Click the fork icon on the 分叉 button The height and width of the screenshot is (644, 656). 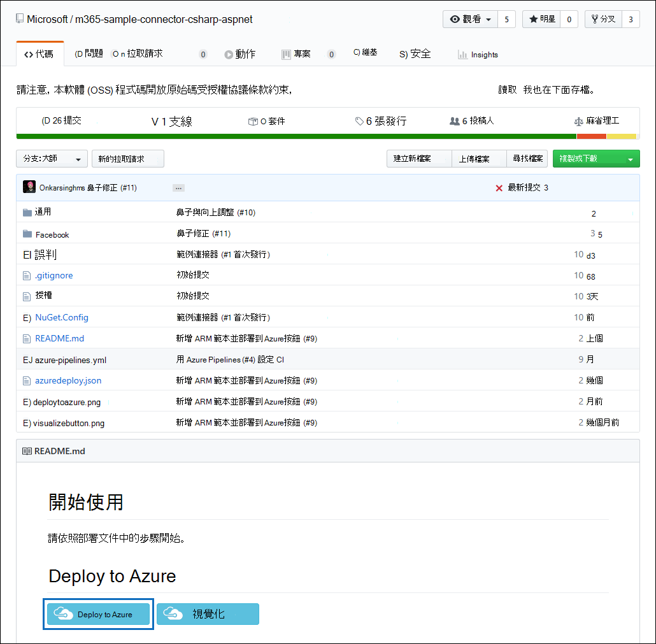(x=594, y=19)
